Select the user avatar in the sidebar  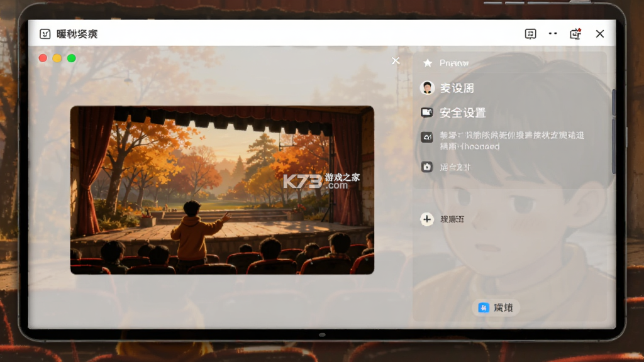pyautogui.click(x=427, y=88)
